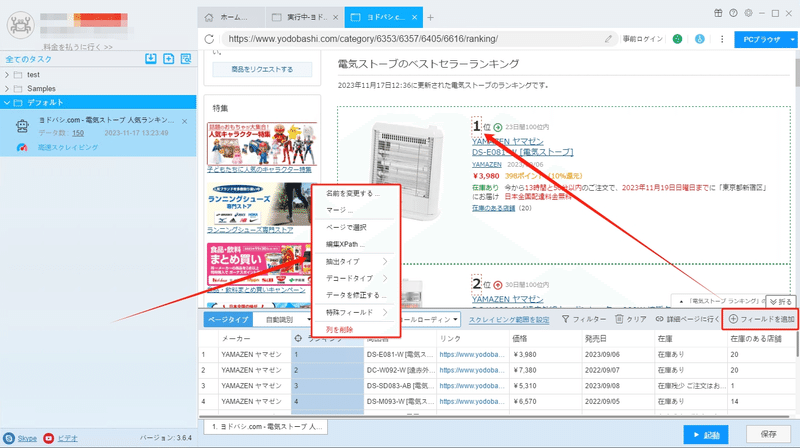Switch to the 実行中 tab
This screenshot has width=800, height=448.
pyautogui.click(x=304, y=17)
